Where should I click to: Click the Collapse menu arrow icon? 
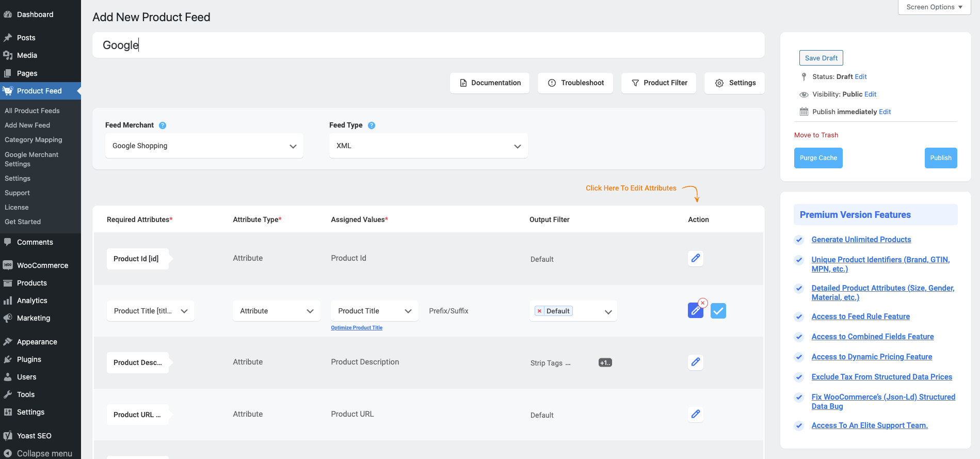pyautogui.click(x=8, y=453)
